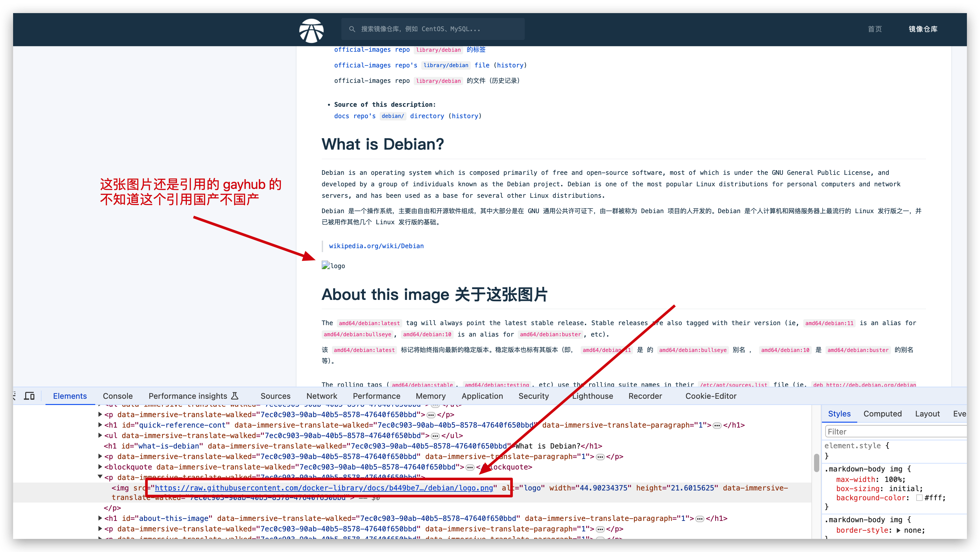Focus the Styles Filter input
Screen dimensions: 980x552
[x=896, y=432]
